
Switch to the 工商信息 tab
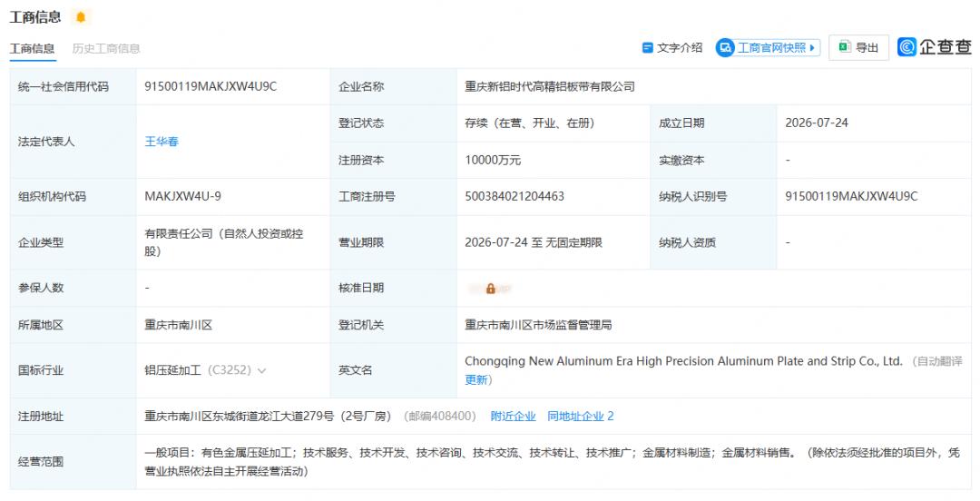coord(33,49)
